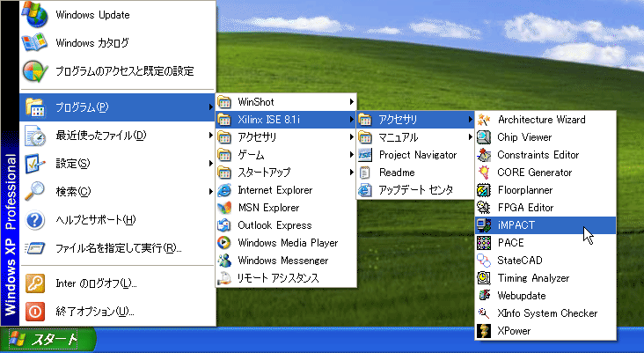Click the Floorplanner icon

click(483, 190)
